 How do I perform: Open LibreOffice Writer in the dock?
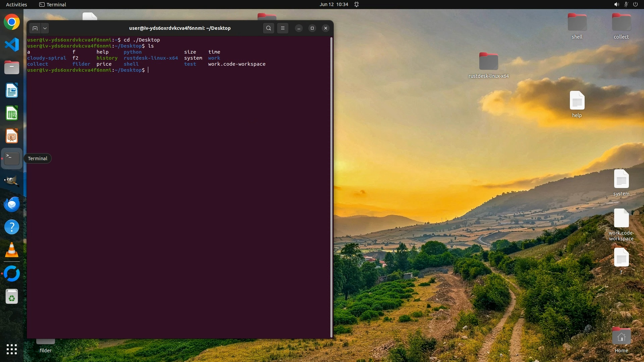click(12, 90)
